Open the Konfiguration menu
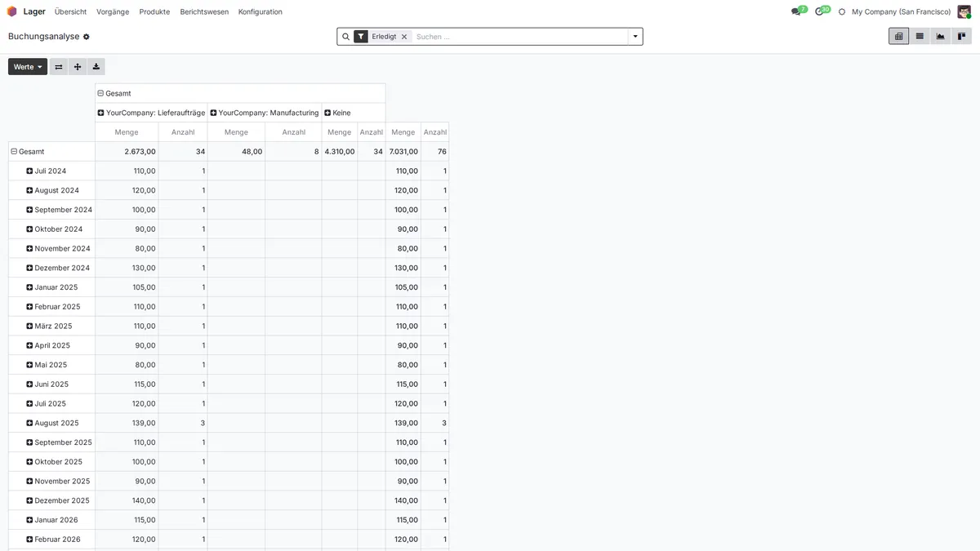Screen dimensions: 980x551 pos(261,11)
